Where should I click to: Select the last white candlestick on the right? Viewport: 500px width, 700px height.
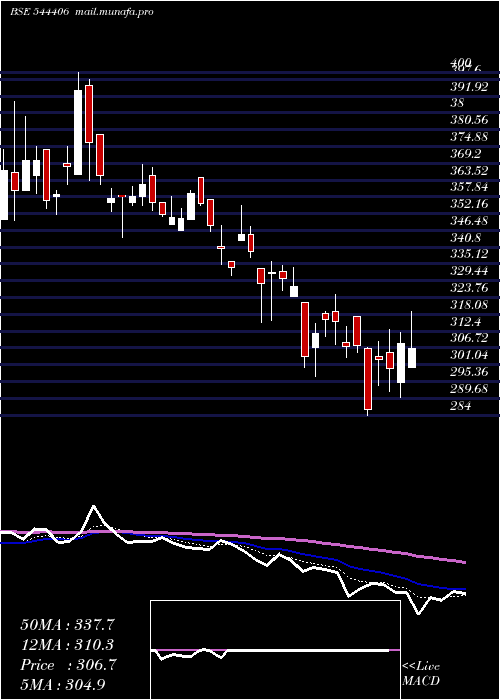(x=412, y=358)
